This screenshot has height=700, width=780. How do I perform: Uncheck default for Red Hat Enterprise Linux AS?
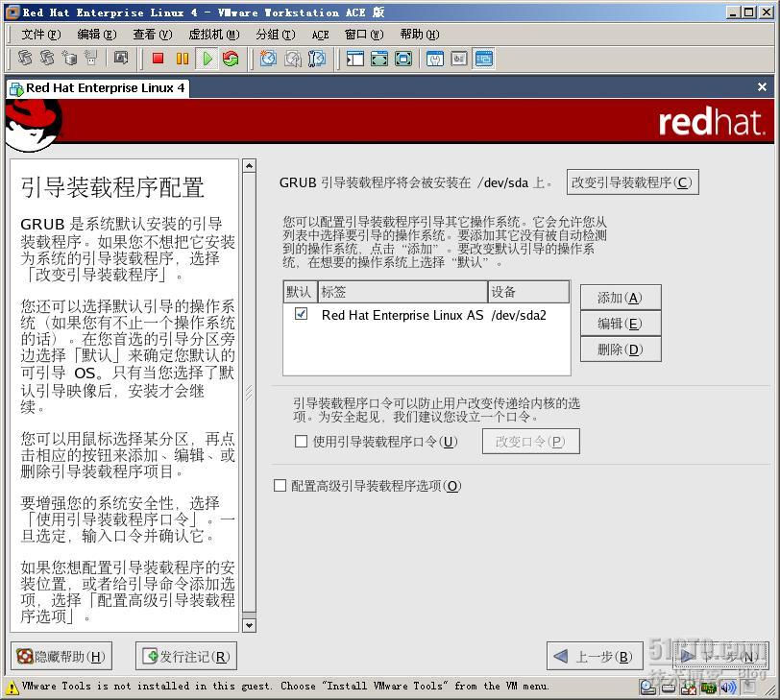tap(301, 314)
